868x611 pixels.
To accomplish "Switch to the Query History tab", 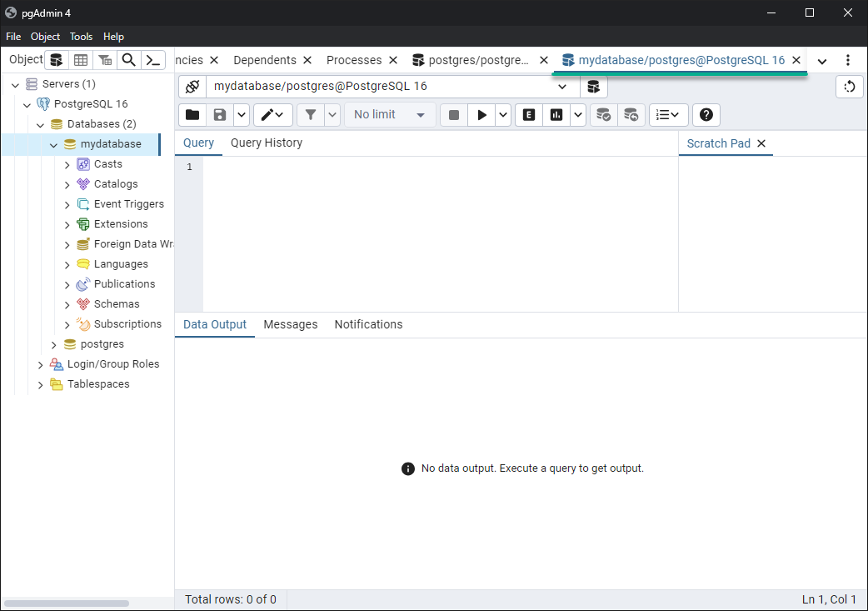I will pos(267,143).
